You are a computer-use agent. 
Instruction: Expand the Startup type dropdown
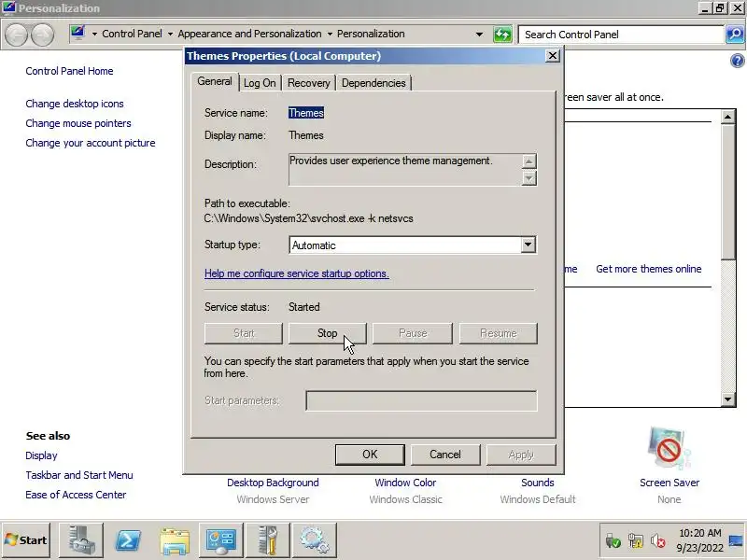point(528,245)
